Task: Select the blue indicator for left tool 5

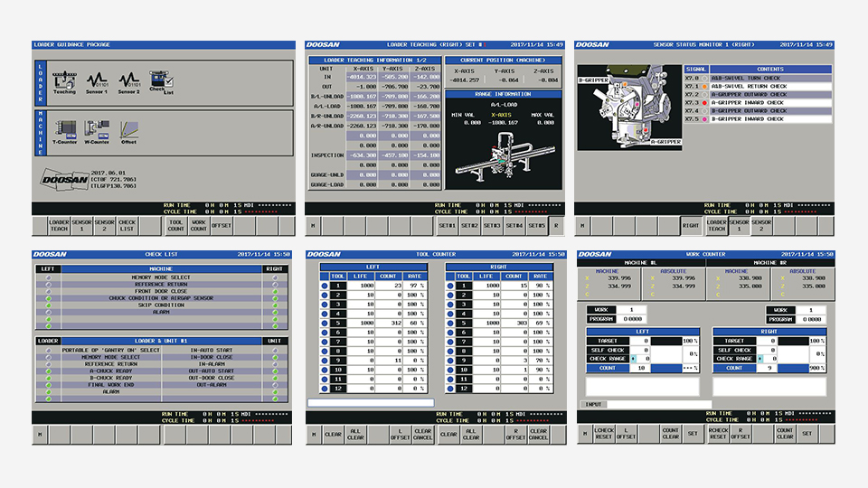Action: click(x=325, y=321)
